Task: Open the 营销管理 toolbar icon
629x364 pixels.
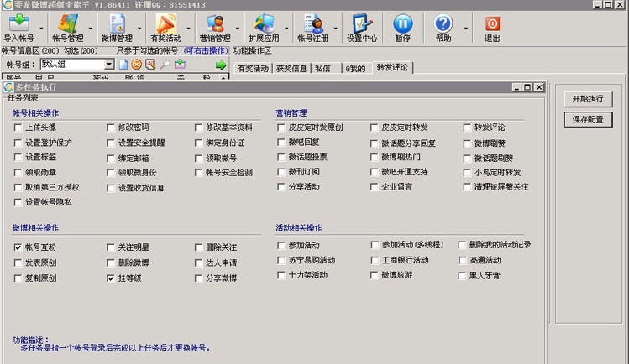Action: click(x=216, y=23)
